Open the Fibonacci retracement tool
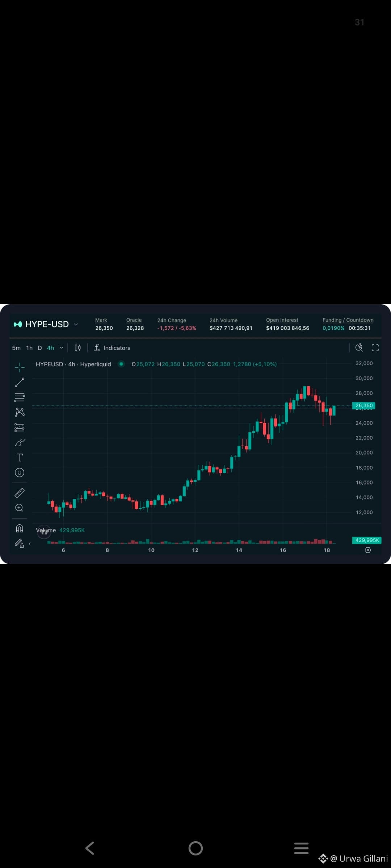 click(x=20, y=397)
